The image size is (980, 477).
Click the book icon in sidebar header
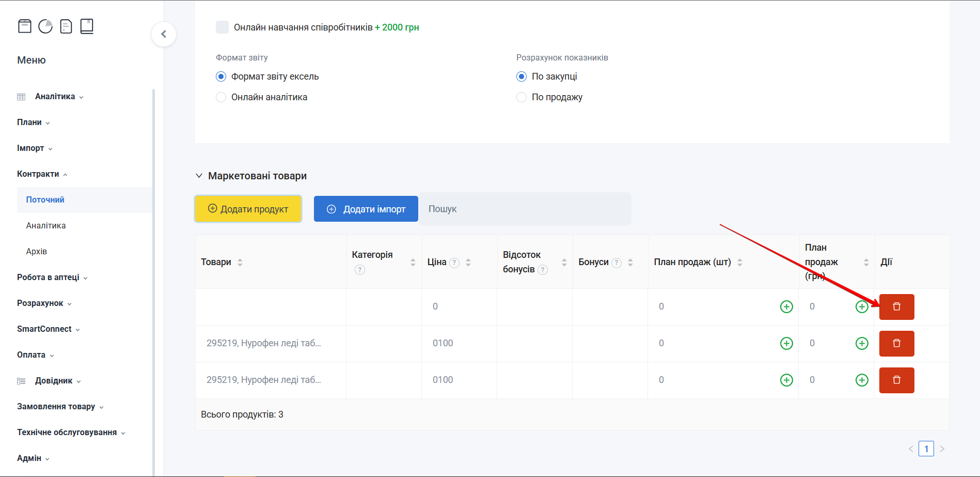click(x=87, y=26)
